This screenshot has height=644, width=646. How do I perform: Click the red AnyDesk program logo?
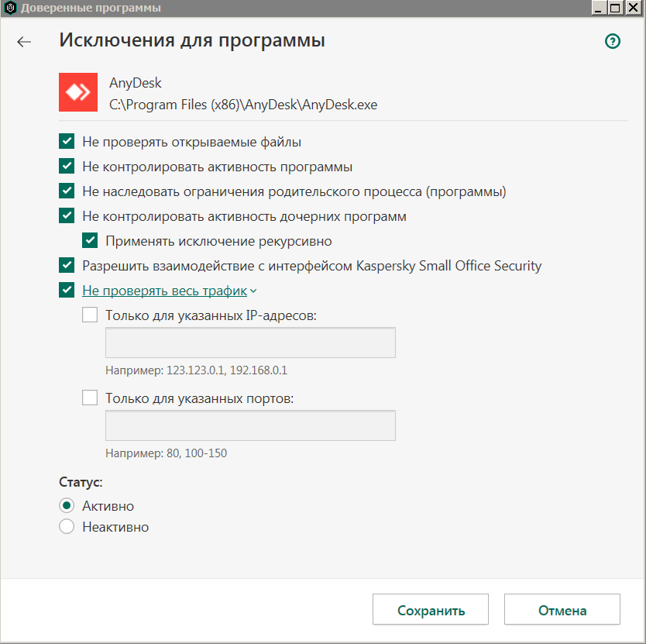pos(78,92)
